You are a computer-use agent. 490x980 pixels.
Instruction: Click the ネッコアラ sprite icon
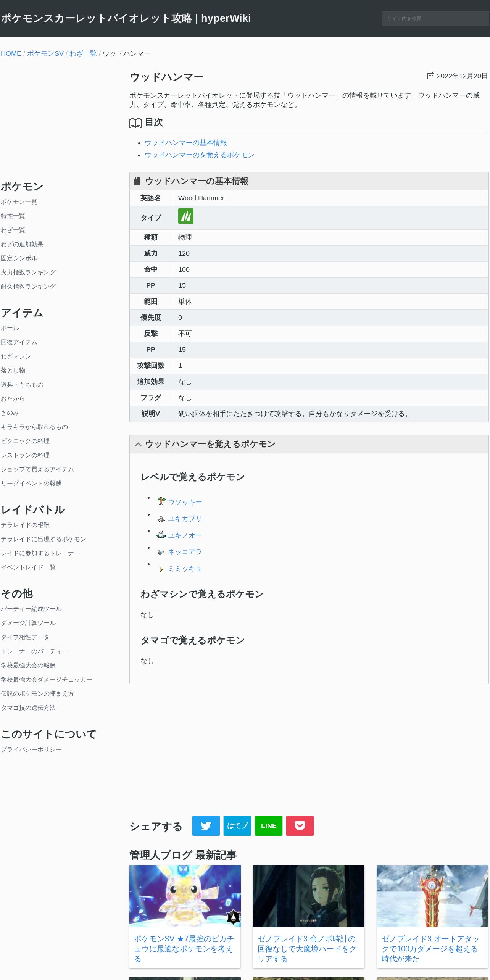pos(161,552)
